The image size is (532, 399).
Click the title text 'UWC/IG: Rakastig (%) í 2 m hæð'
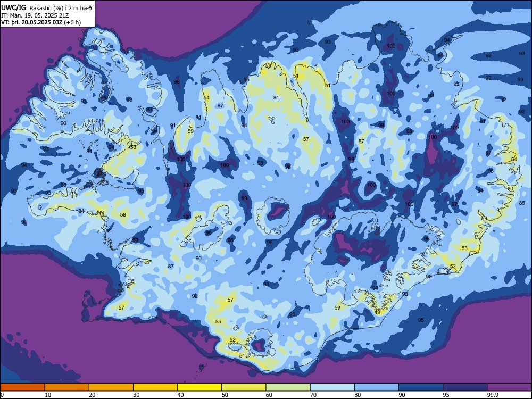click(46, 8)
